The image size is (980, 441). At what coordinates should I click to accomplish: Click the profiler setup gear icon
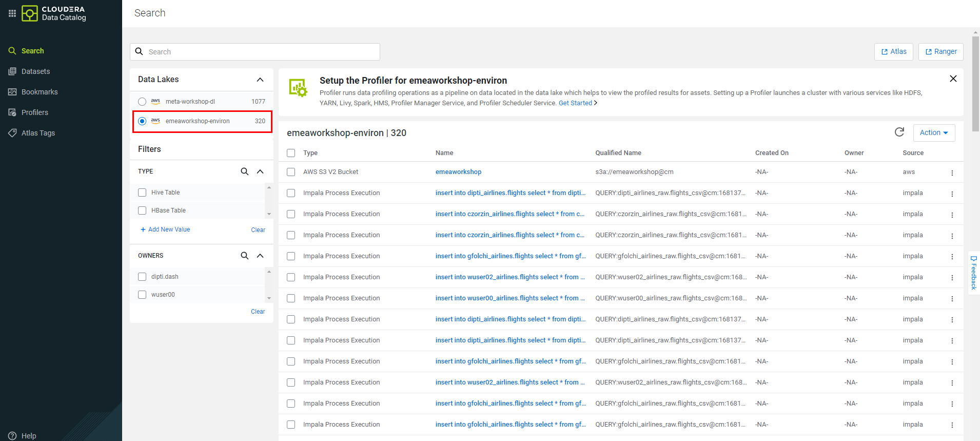click(x=298, y=88)
